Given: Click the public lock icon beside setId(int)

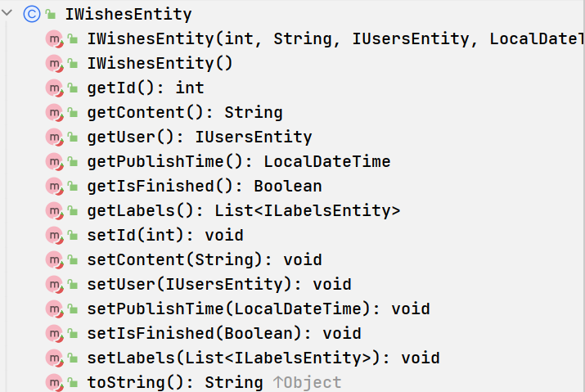Looking at the screenshot, I should pos(73,236).
